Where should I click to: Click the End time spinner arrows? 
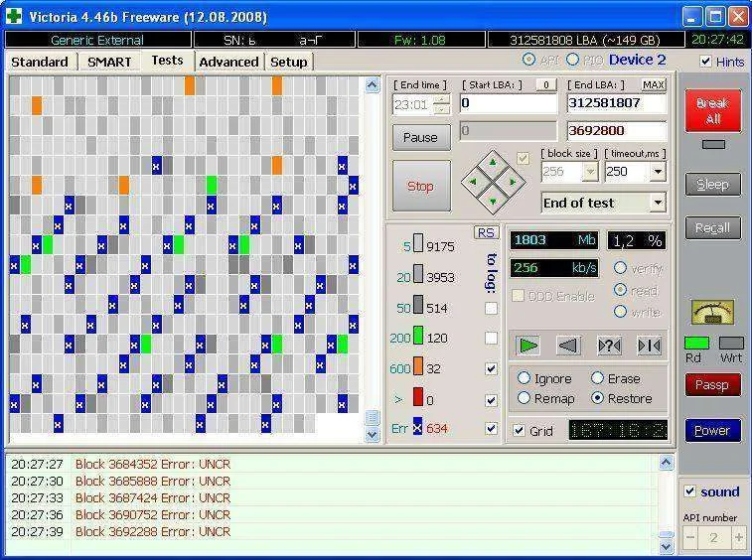click(441, 104)
